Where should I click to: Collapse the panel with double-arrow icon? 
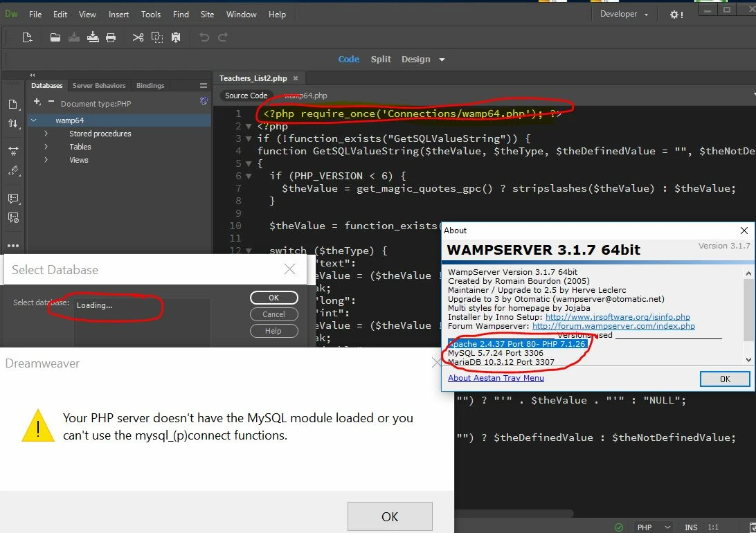(x=33, y=75)
